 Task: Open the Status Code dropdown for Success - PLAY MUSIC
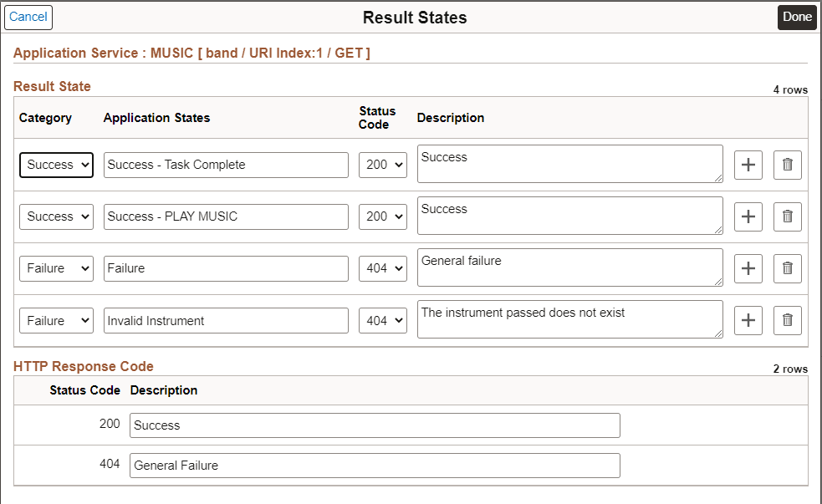coord(382,216)
